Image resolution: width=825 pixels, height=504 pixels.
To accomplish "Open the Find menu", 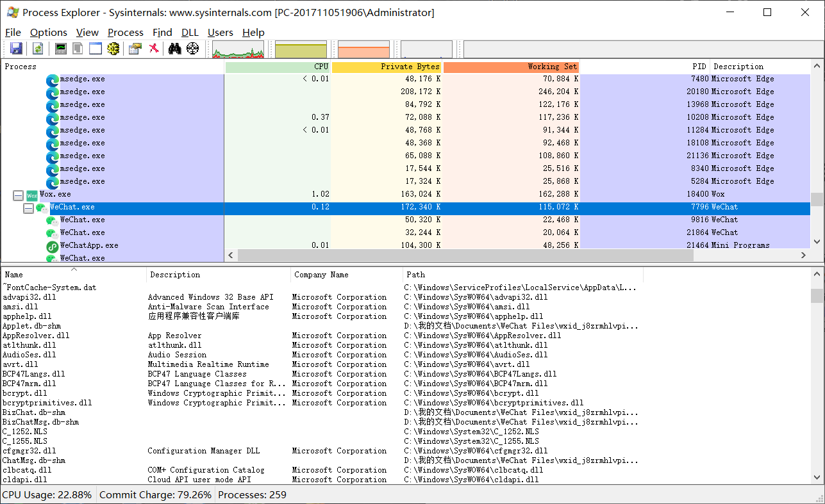I will (162, 32).
